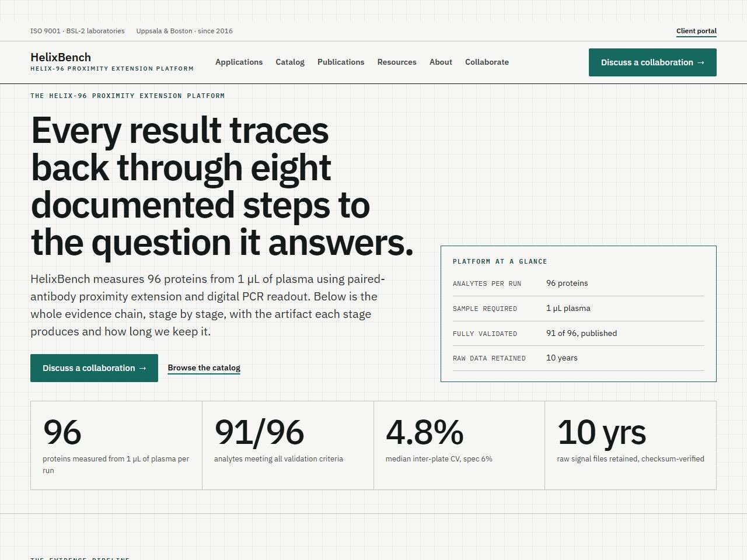747x560 pixels.
Task: Click the '91/96' statistic
Action: [259, 432]
